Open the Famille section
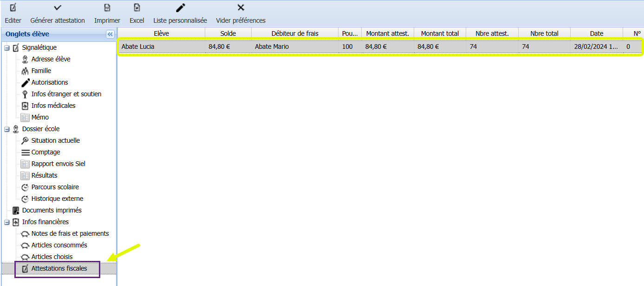The image size is (644, 286). click(x=41, y=71)
